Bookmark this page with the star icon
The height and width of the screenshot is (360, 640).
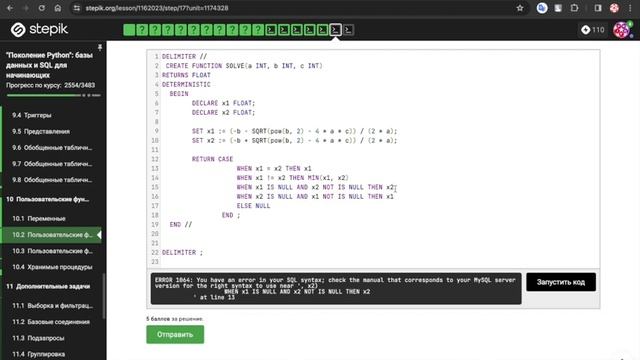tap(520, 8)
